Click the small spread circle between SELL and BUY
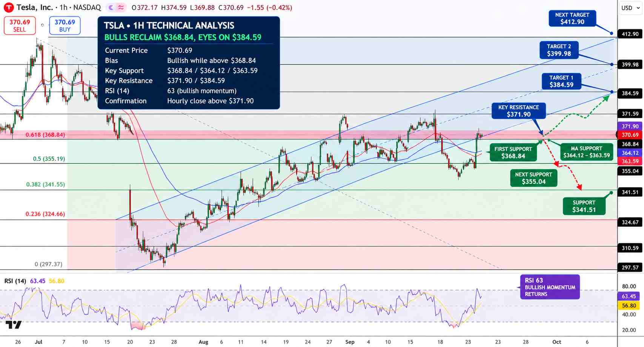 tap(42, 25)
